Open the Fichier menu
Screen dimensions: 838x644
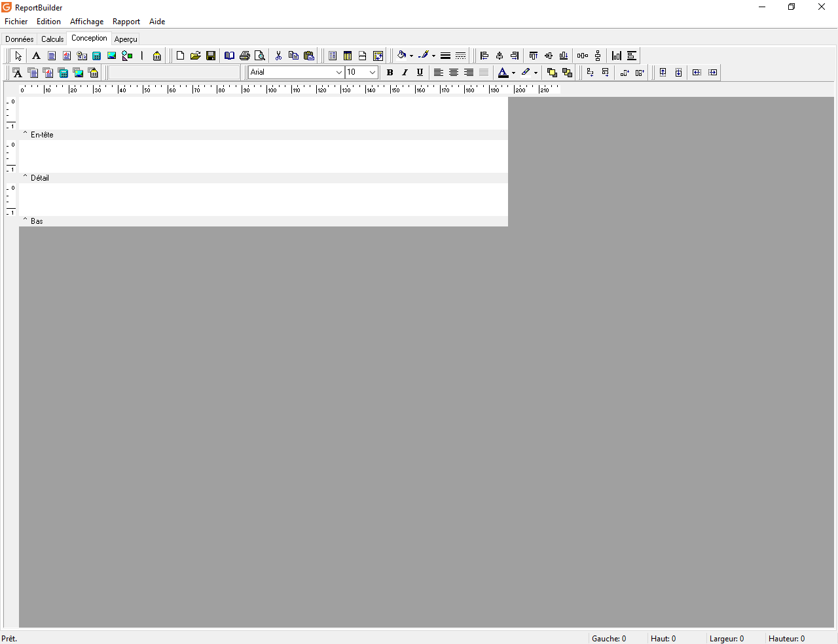click(16, 22)
